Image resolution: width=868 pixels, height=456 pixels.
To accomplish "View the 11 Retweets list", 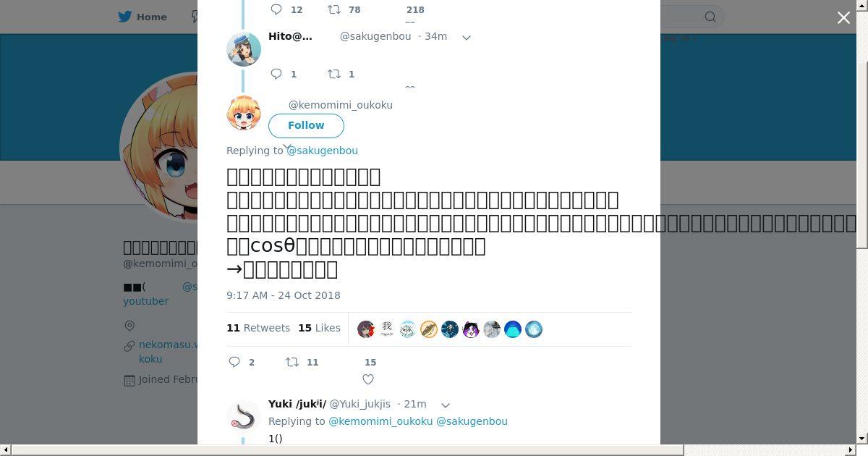I will coord(258,328).
